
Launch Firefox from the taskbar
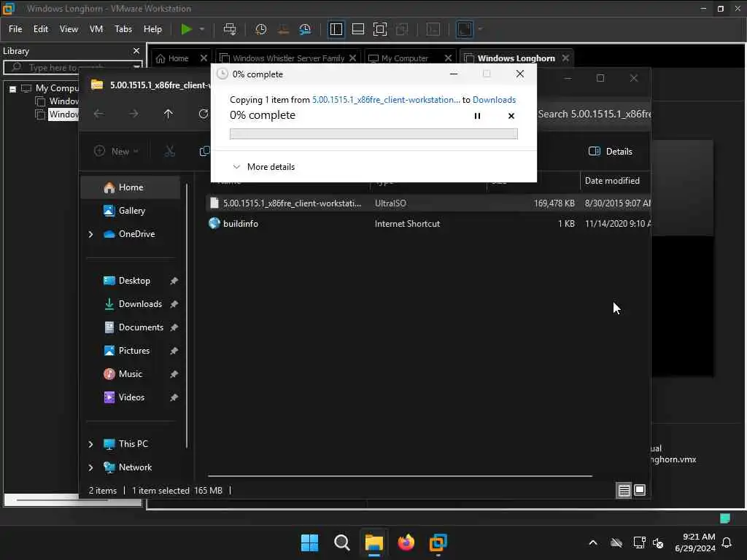point(406,542)
